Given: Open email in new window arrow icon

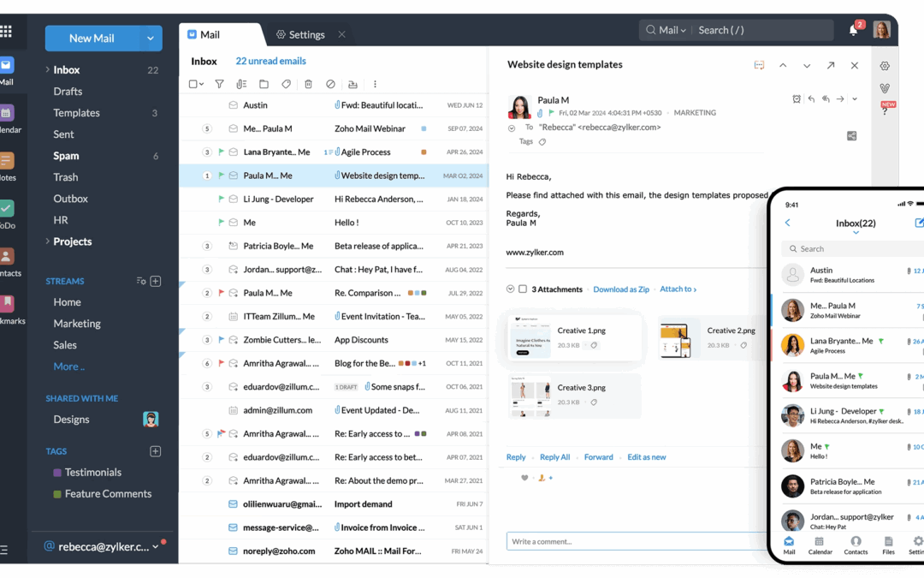Looking at the screenshot, I should [830, 65].
